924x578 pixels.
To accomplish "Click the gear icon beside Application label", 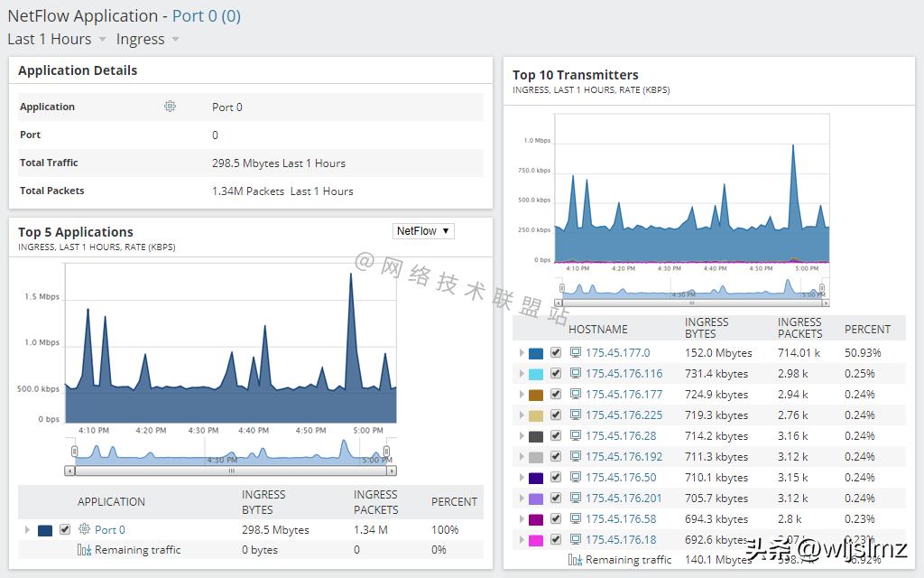I will 170,107.
